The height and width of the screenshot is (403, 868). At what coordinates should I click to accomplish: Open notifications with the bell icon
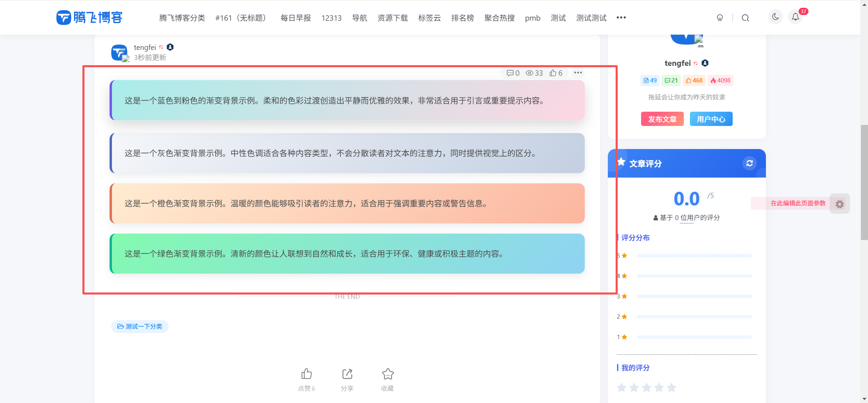(x=795, y=17)
